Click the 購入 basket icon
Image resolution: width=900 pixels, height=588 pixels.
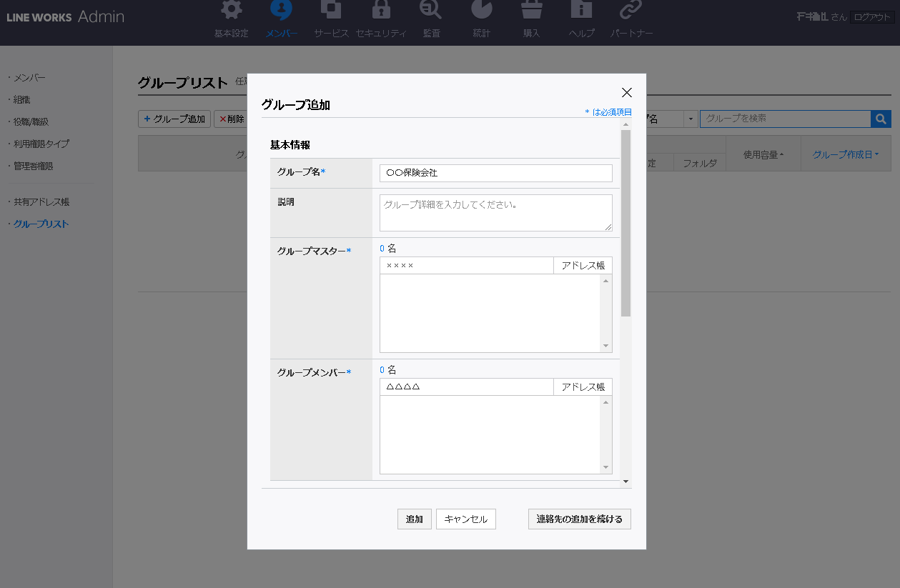531,11
